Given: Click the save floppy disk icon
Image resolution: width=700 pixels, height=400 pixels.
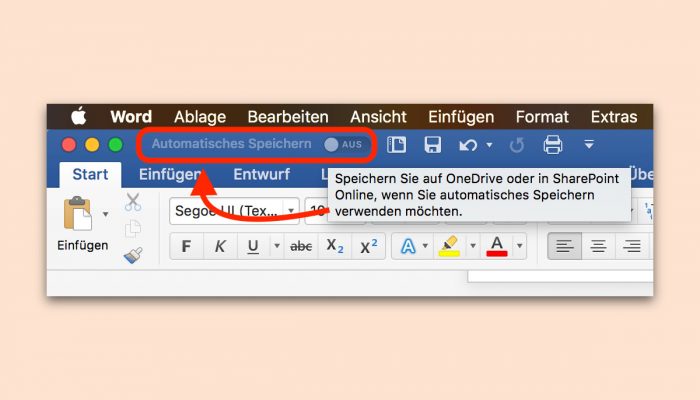Looking at the screenshot, I should click(x=433, y=145).
